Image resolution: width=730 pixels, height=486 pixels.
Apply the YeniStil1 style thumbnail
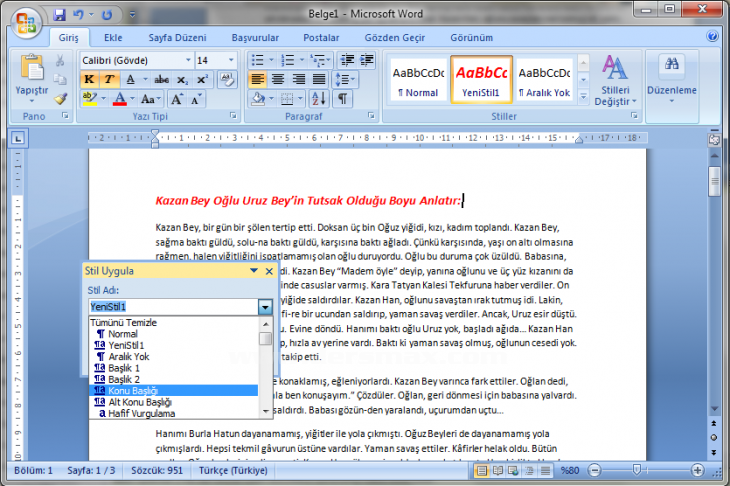coord(481,80)
